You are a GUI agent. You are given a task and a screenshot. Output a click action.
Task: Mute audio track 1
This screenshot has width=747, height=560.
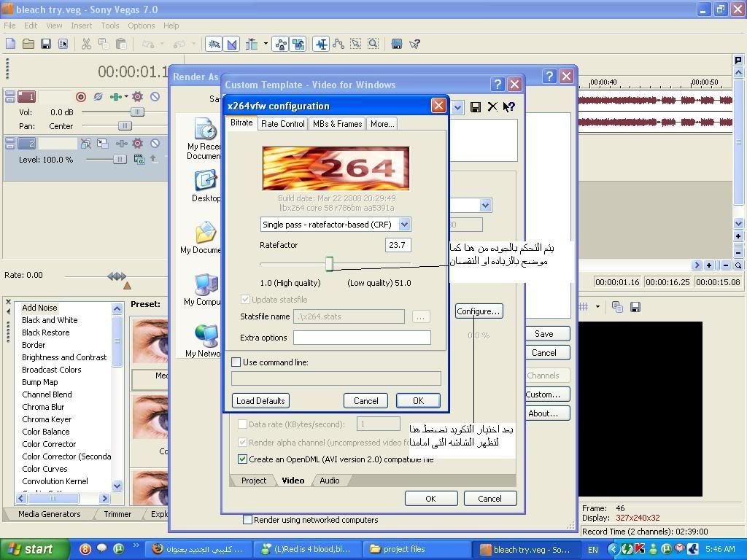coord(155,96)
